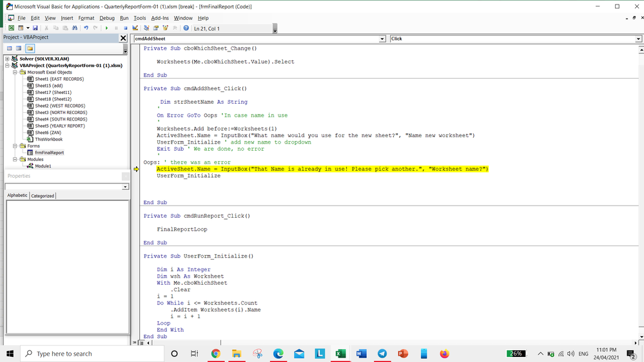Continue the macro with the green Run icon
The height and width of the screenshot is (362, 644).
tap(106, 28)
